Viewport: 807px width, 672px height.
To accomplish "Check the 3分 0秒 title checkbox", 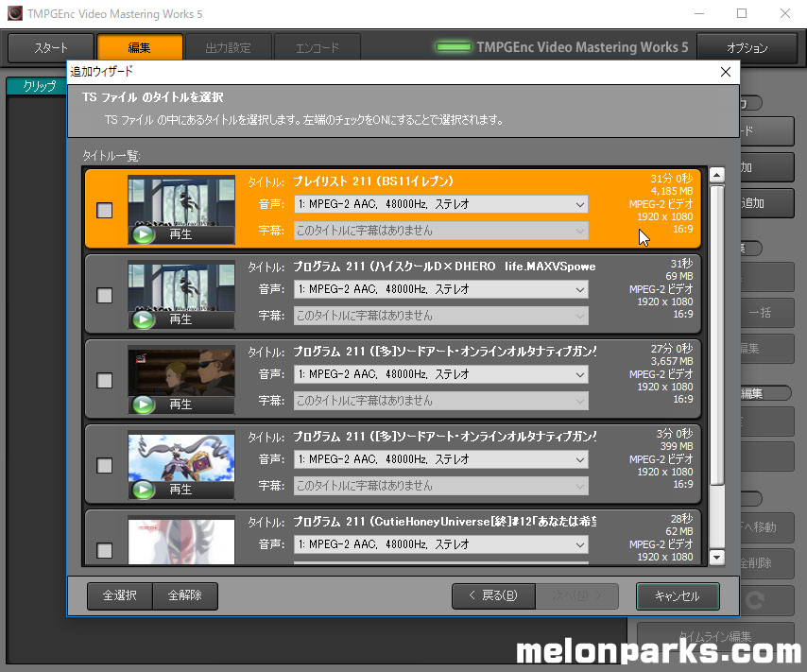I will 105,465.
